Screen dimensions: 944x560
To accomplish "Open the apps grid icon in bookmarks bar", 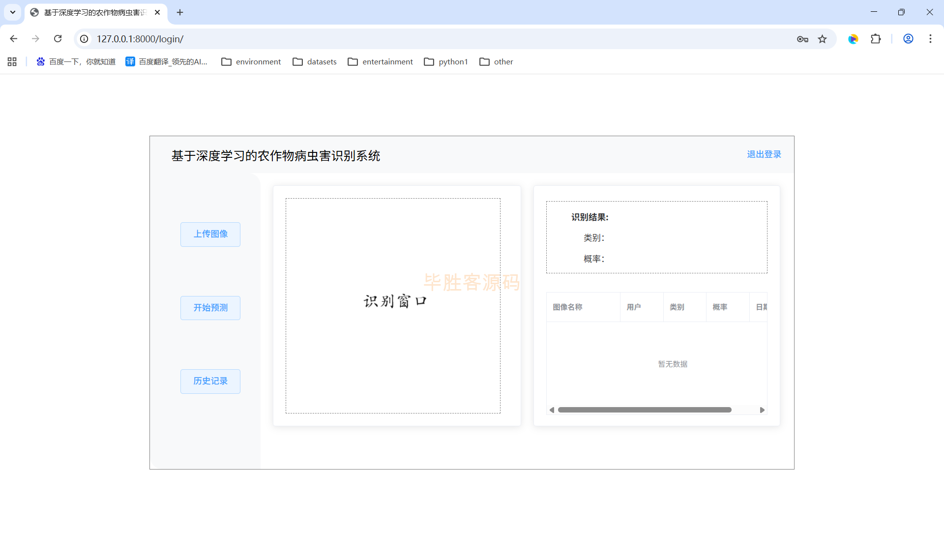I will (12, 61).
